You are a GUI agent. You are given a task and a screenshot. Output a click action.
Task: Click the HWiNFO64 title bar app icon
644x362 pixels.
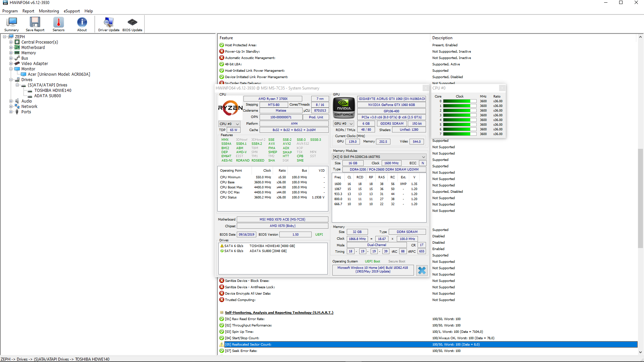tap(5, 3)
